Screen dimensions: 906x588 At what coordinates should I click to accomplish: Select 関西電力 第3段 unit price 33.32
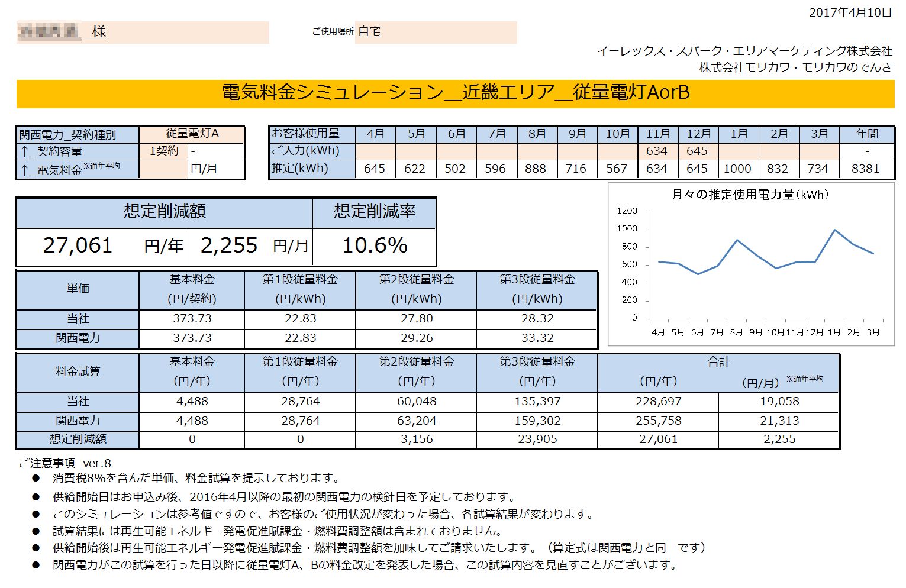click(537, 338)
